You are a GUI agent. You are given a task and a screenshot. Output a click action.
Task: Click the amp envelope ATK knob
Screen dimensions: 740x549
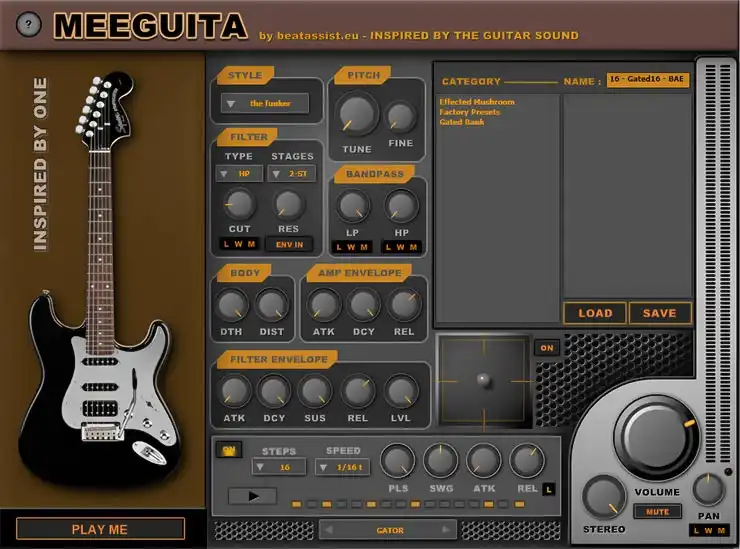pos(324,305)
